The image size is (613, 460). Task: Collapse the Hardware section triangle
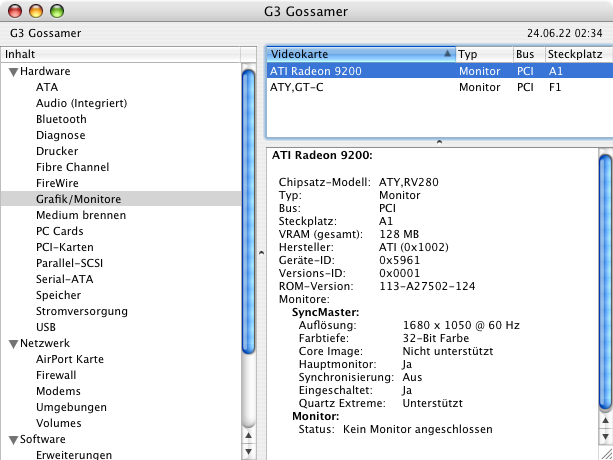[13, 72]
